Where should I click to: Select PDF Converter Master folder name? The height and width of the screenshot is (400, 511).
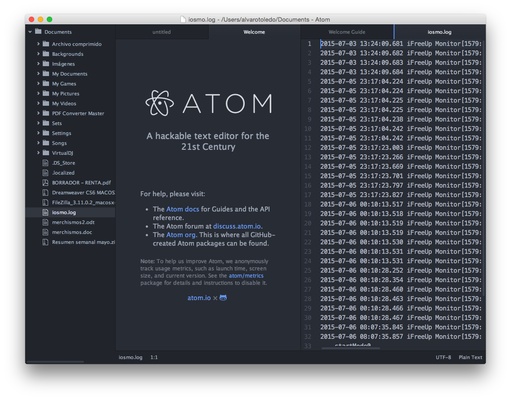pos(78,113)
